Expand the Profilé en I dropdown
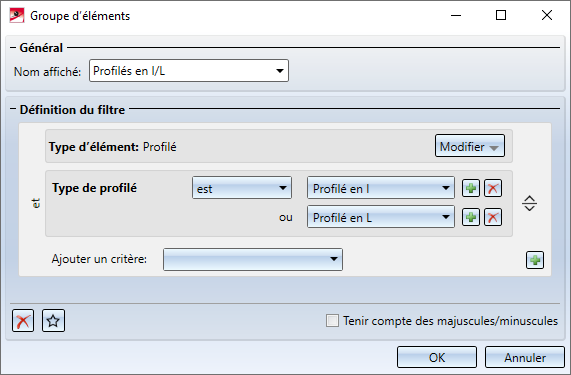The image size is (571, 375). pyautogui.click(x=381, y=188)
